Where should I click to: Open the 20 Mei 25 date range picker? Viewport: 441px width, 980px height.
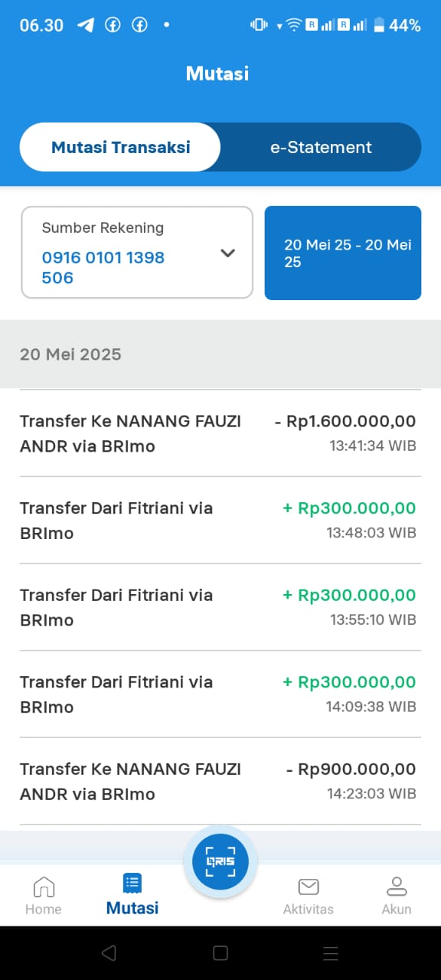click(x=343, y=253)
